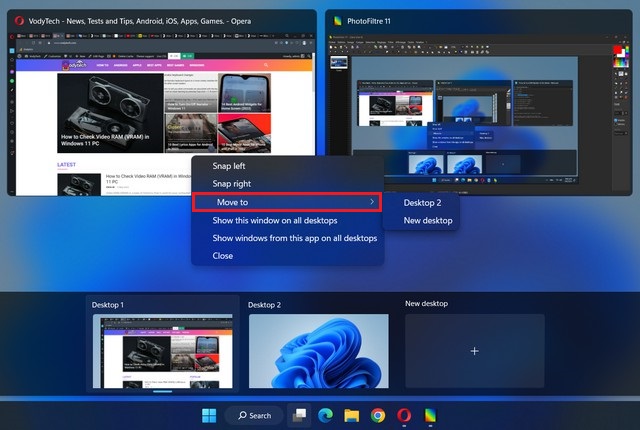Add a new desktop with plus tile
The height and width of the screenshot is (430, 640).
pyautogui.click(x=475, y=351)
